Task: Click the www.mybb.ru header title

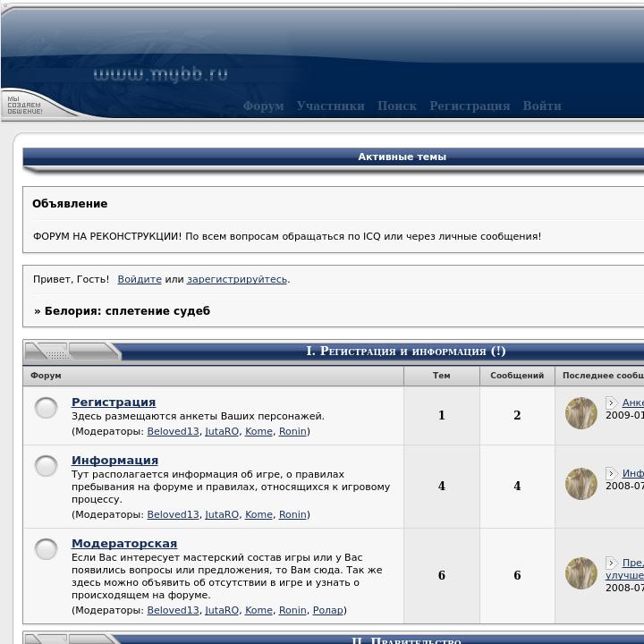Action: coord(161,75)
